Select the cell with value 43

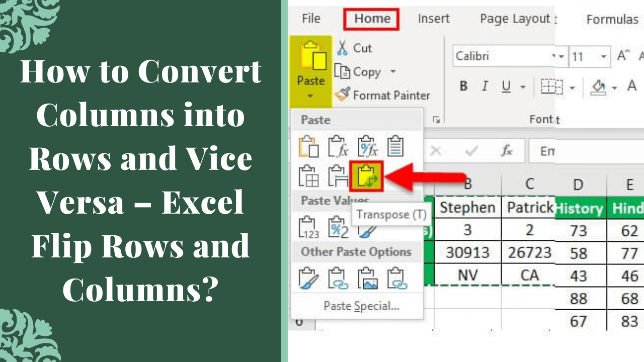pyautogui.click(x=581, y=276)
